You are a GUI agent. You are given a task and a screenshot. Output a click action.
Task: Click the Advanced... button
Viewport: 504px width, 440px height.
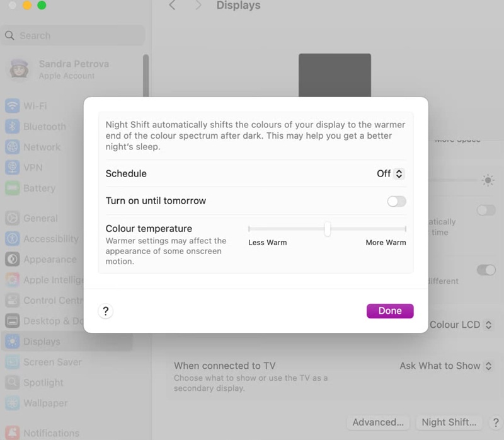[378, 422]
